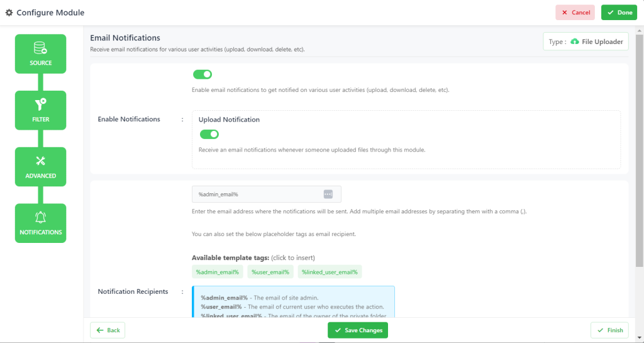
Task: Go to the Filter step funnel icon
Action: point(40,104)
